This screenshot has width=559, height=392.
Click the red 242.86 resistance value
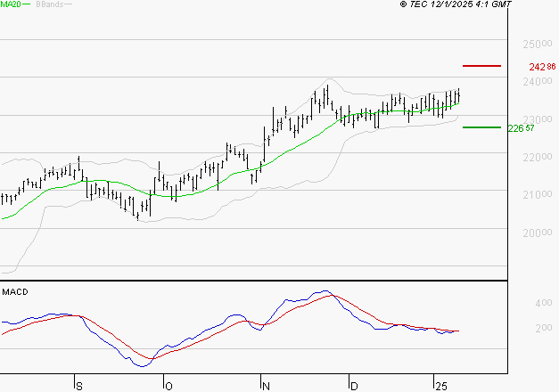542,67
